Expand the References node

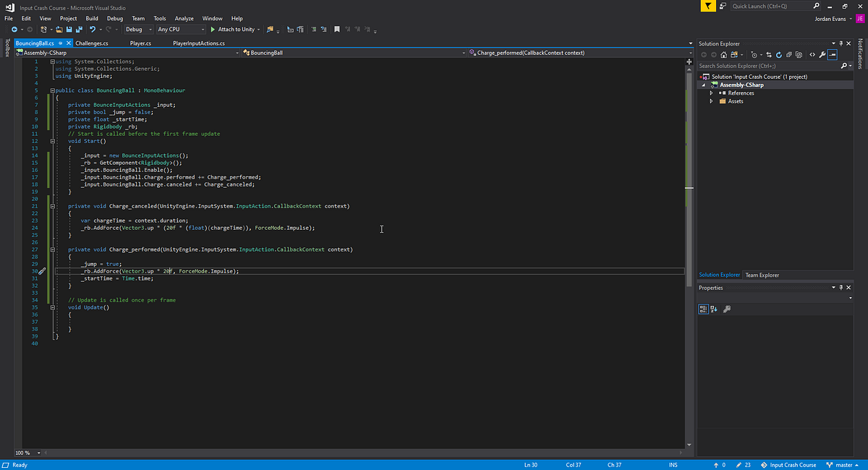click(x=711, y=93)
